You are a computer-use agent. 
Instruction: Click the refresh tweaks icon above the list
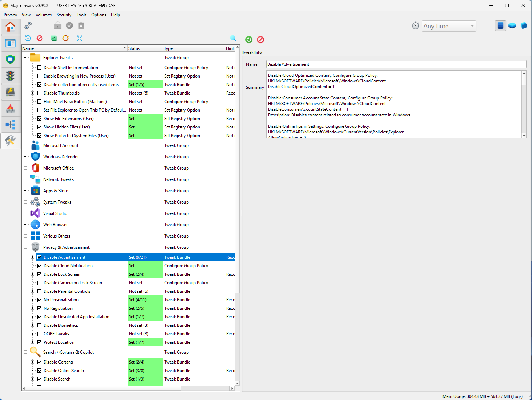[x=65, y=38]
